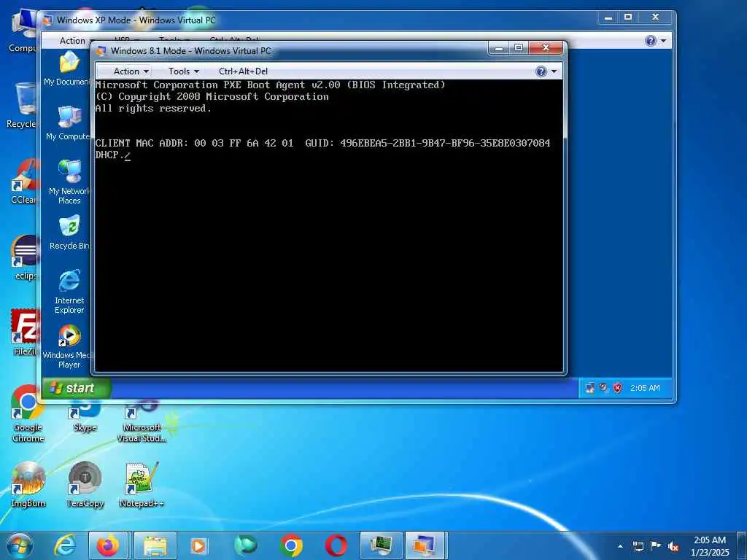Open My Network Places on XP desktop
The width and height of the screenshot is (747, 560).
(69, 182)
